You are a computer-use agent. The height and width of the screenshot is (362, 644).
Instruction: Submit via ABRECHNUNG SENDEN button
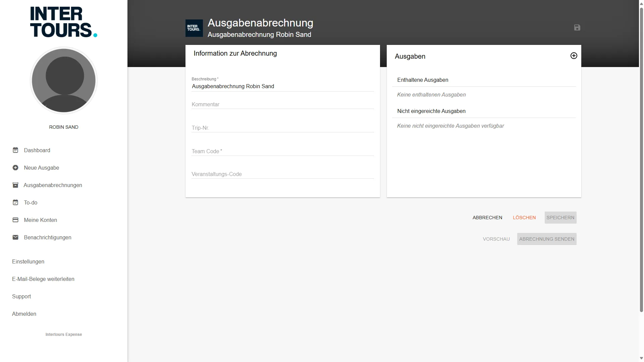(x=547, y=239)
